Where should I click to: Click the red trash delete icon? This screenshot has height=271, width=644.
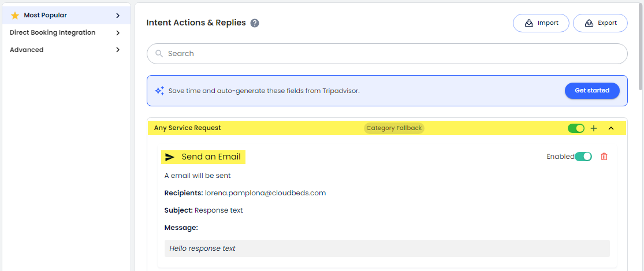pos(604,157)
